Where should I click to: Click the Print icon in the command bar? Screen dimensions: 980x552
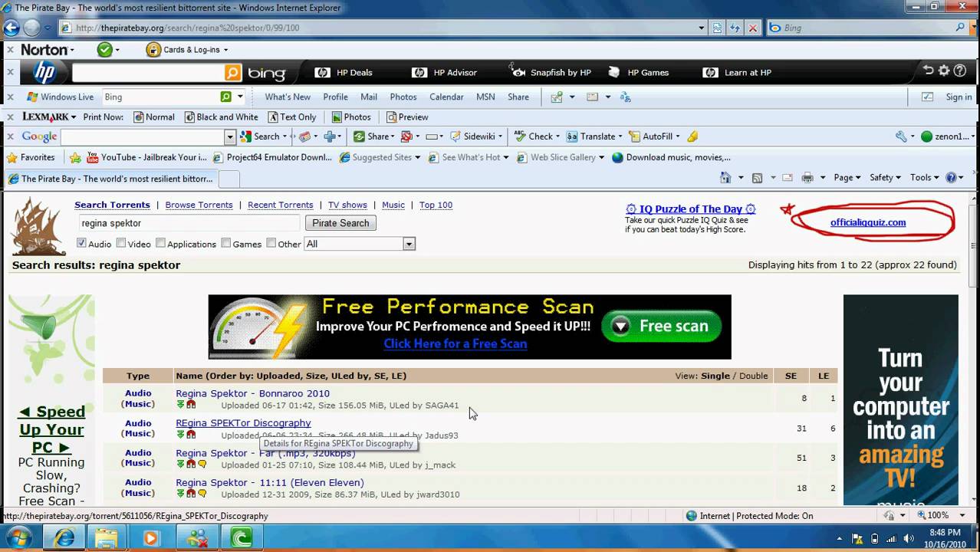point(807,178)
